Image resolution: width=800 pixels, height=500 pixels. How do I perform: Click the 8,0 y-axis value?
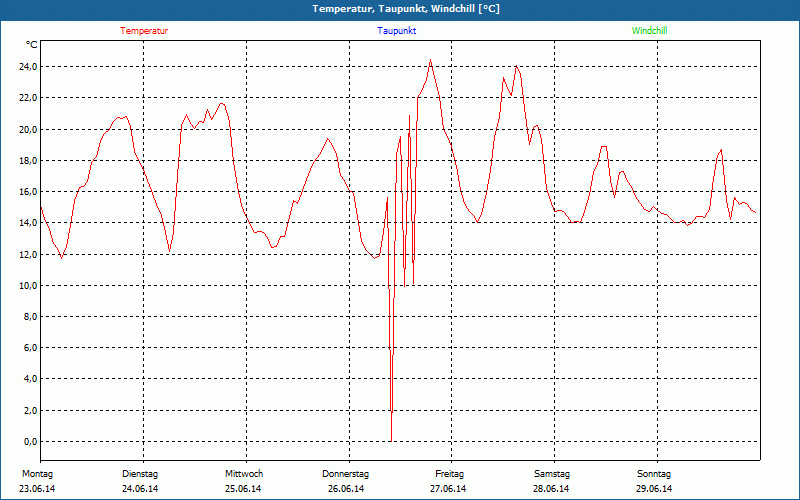[33, 317]
